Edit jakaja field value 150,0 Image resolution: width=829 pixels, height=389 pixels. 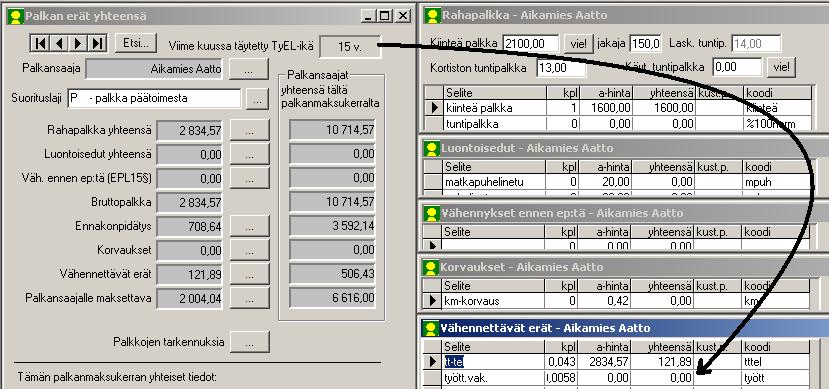646,43
